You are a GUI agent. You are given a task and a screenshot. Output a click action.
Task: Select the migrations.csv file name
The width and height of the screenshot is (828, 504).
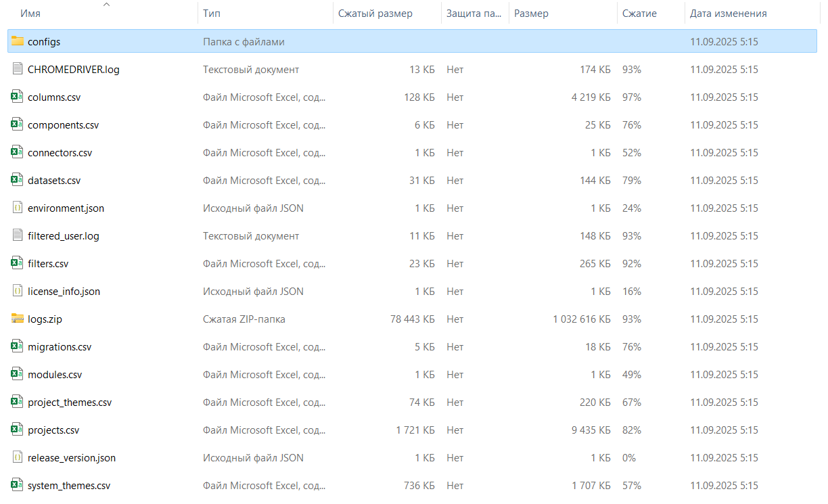coord(60,347)
